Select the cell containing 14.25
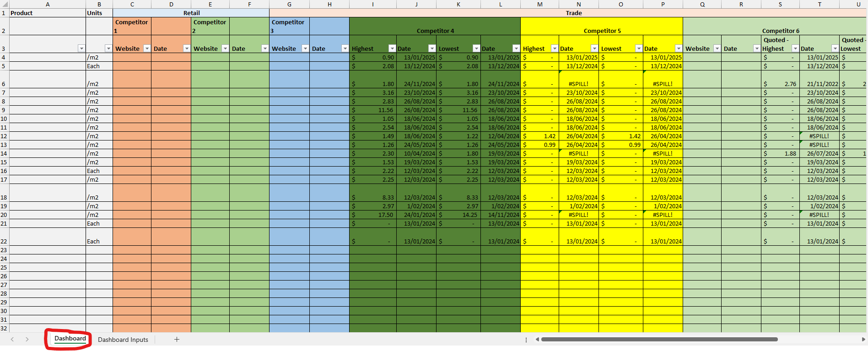 (x=458, y=215)
